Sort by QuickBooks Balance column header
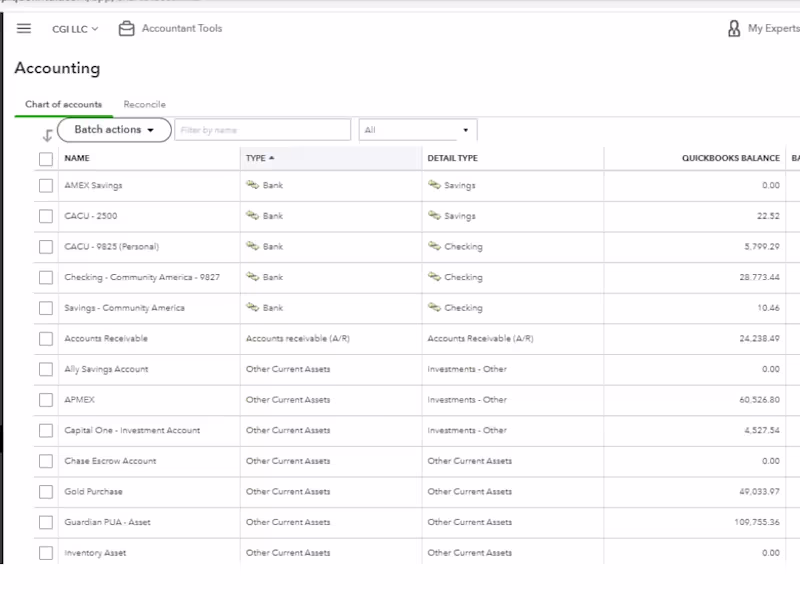The image size is (800, 600). [730, 158]
